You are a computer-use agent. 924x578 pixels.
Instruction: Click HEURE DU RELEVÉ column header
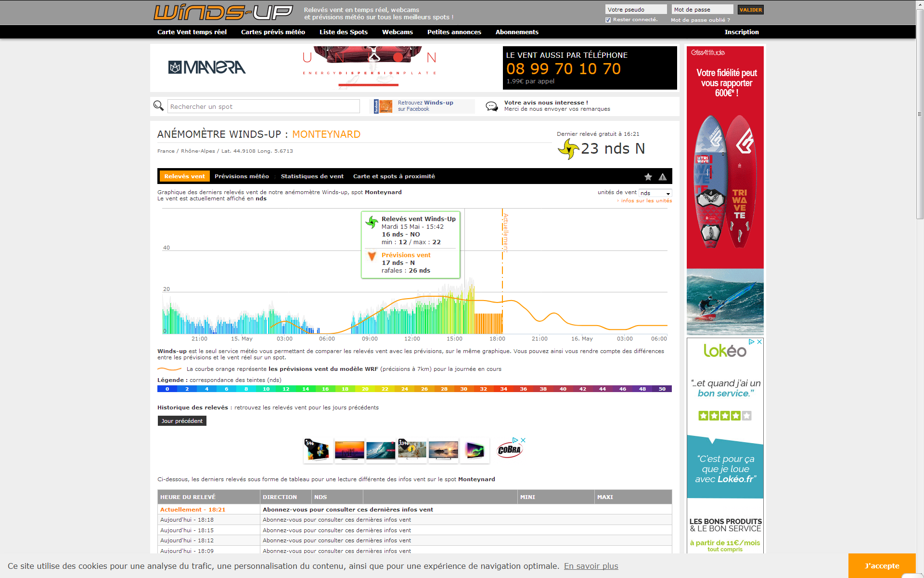click(209, 497)
